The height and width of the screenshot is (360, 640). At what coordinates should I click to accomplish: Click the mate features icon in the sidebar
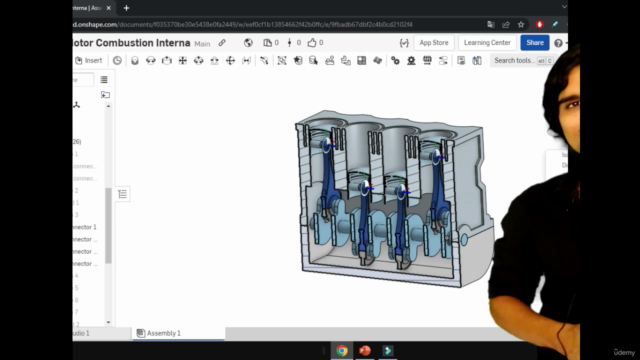(76, 105)
